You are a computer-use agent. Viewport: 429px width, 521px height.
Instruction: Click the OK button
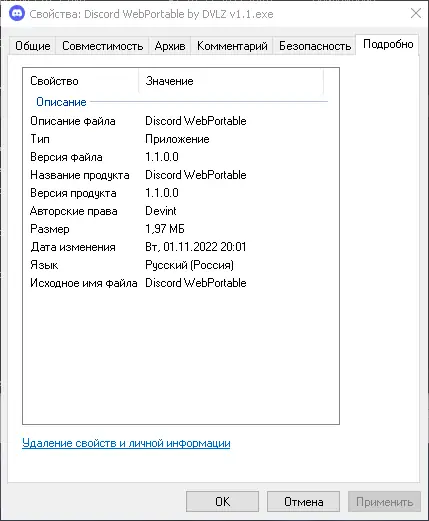(x=222, y=501)
